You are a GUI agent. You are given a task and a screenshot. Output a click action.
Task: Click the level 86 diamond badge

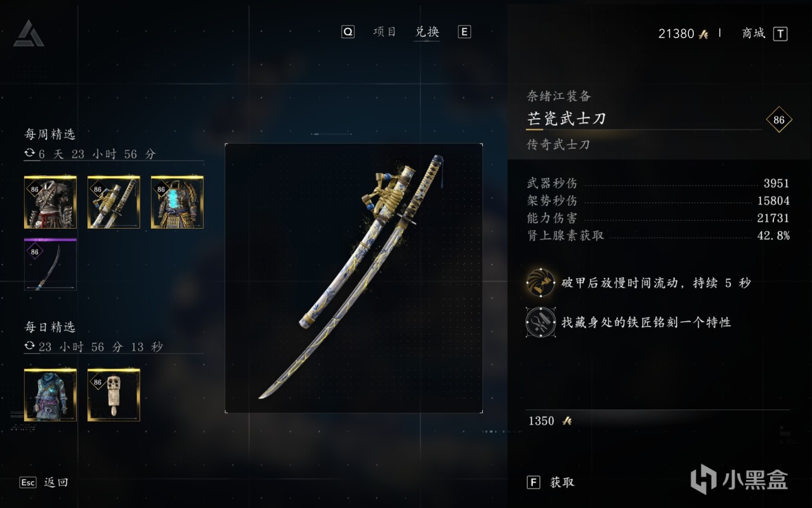point(779,120)
